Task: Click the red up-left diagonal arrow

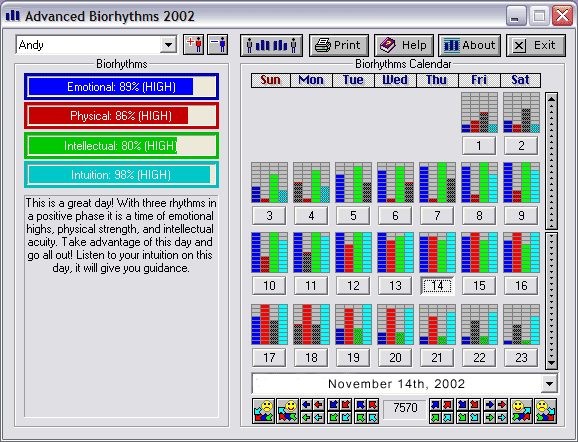Action: pos(373,404)
